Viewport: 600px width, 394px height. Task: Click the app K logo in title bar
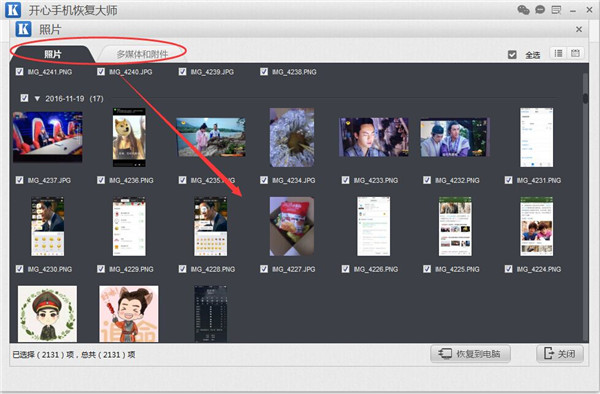[x=13, y=10]
